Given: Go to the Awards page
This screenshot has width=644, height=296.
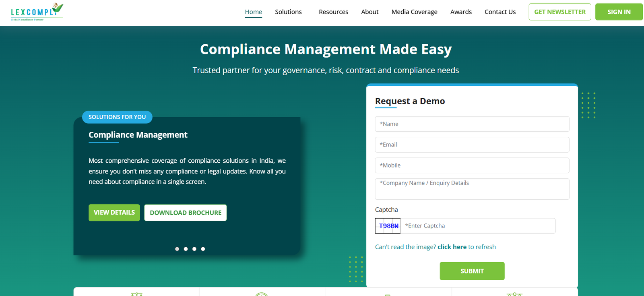Looking at the screenshot, I should [461, 12].
